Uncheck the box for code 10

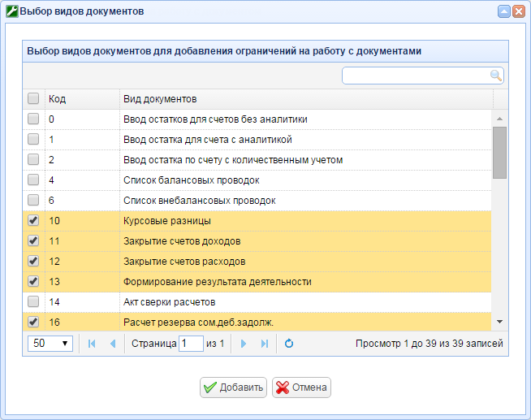(x=33, y=220)
